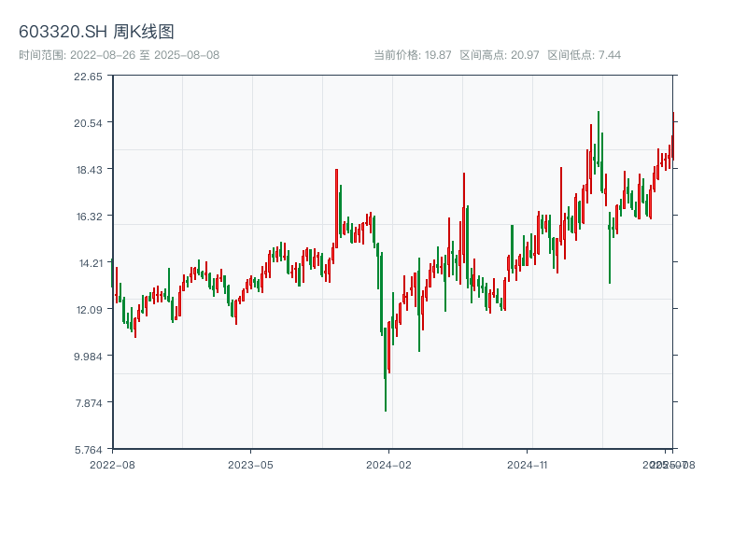
Task: Click the 603320.SH 周K线图 chart title
Action: point(96,32)
